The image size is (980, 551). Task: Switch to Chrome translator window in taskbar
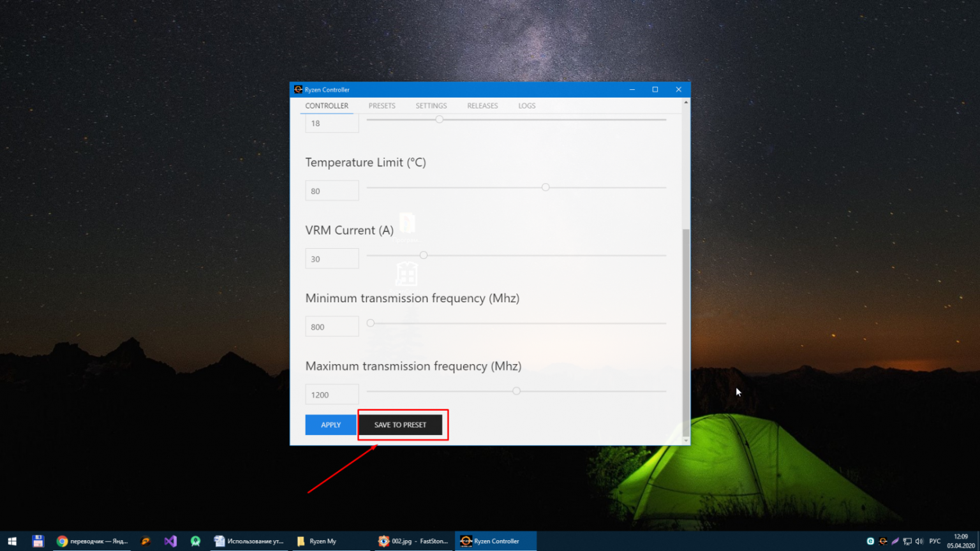tap(93, 541)
